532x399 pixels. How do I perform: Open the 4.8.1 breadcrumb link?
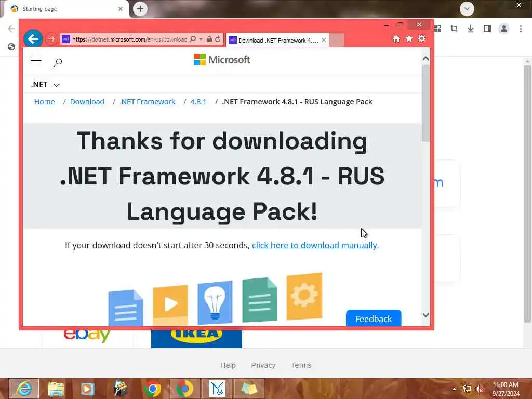coord(198,102)
